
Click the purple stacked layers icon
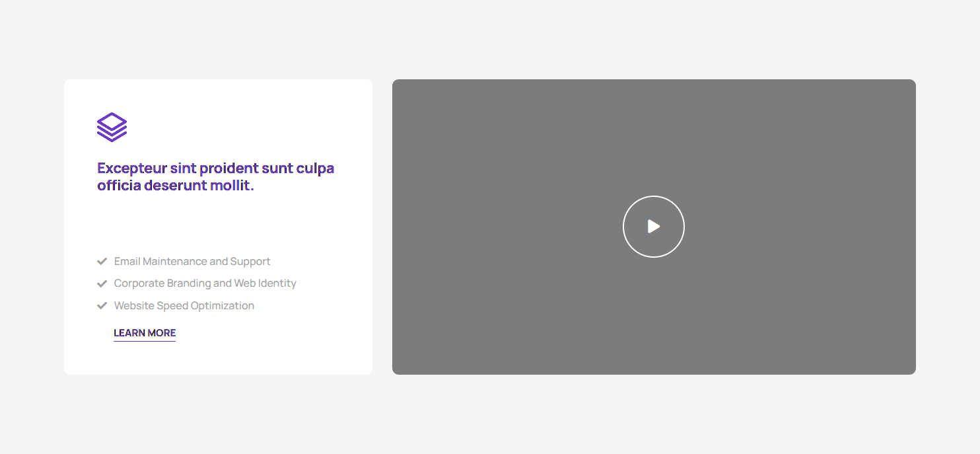pyautogui.click(x=112, y=127)
